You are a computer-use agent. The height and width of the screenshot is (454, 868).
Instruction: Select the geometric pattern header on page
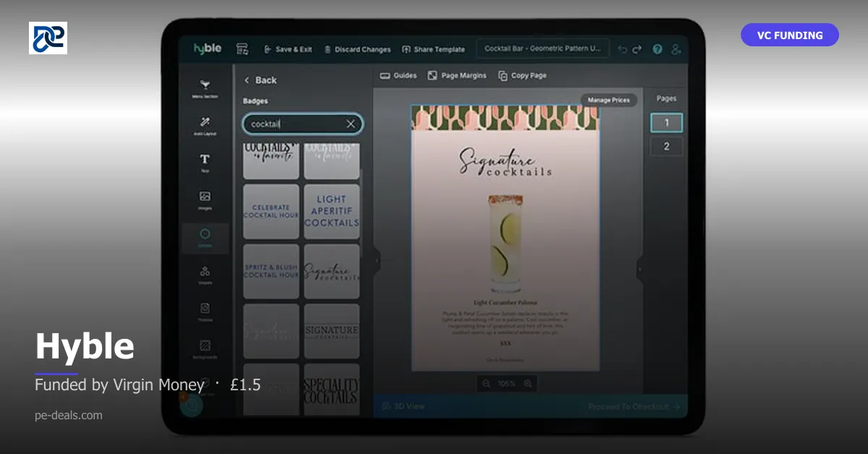[505, 117]
